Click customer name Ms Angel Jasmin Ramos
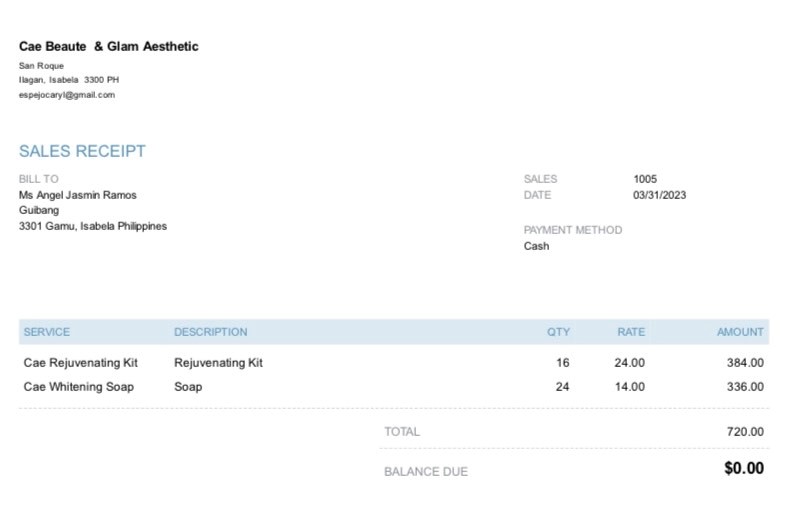790x506 pixels. pos(78,195)
